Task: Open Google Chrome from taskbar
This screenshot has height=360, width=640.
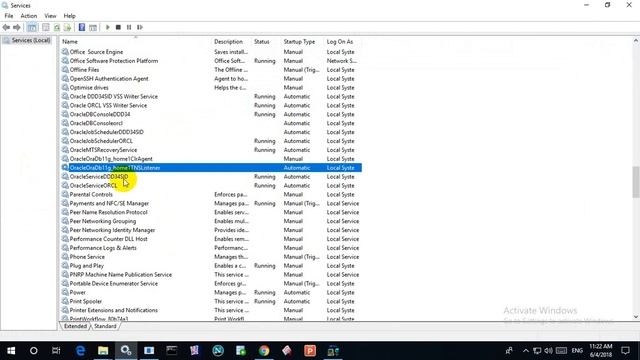Action: [264, 351]
